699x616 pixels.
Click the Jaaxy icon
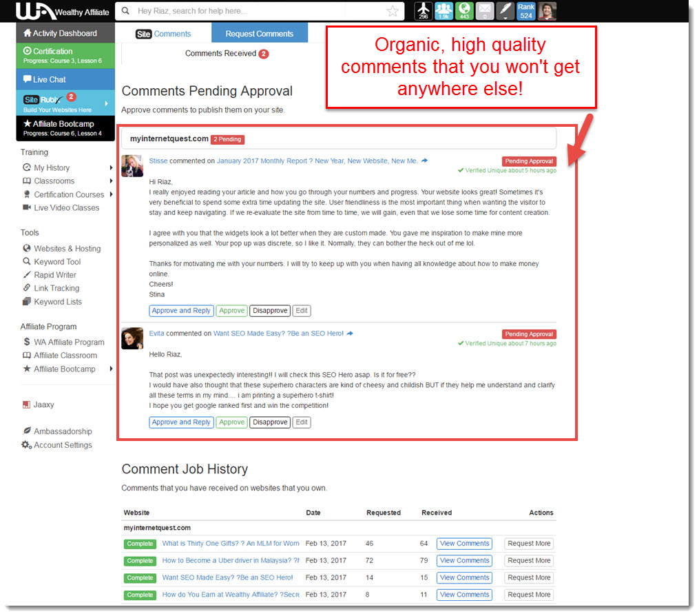point(26,404)
